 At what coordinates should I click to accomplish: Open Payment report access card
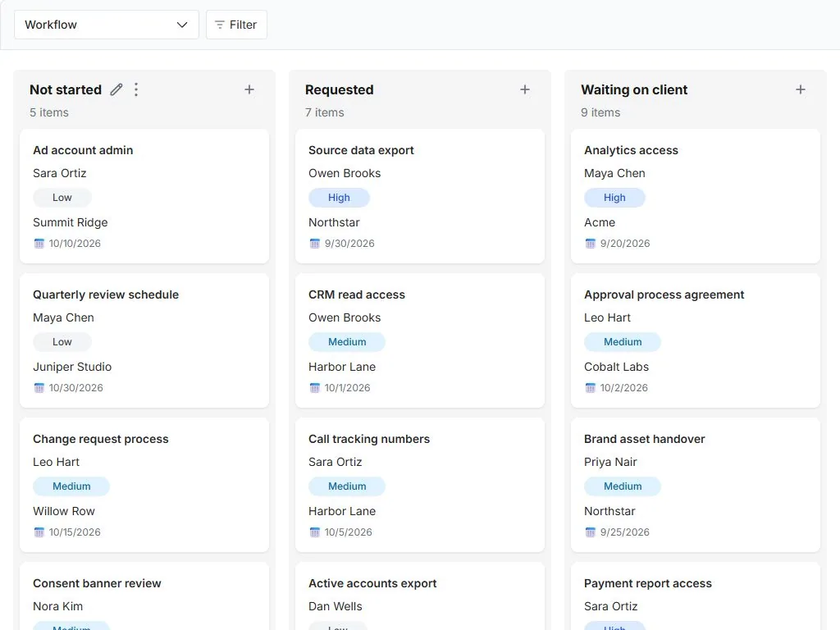point(696,596)
